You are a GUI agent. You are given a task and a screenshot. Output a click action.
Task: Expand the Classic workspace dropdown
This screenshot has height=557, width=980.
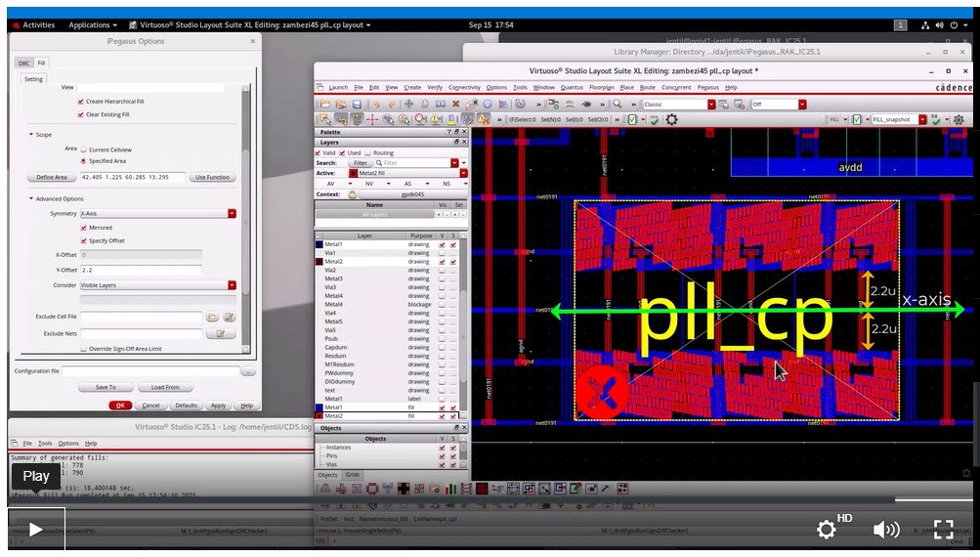click(x=711, y=105)
